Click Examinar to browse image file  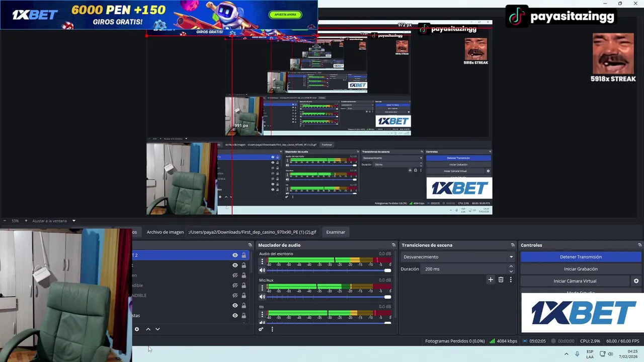click(x=336, y=232)
